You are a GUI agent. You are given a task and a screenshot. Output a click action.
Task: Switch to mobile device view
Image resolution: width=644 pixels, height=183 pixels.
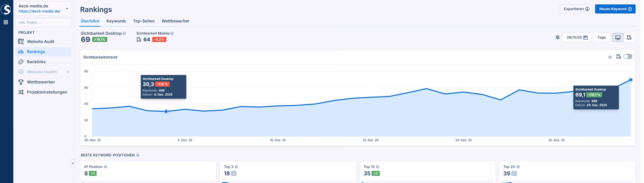629,38
